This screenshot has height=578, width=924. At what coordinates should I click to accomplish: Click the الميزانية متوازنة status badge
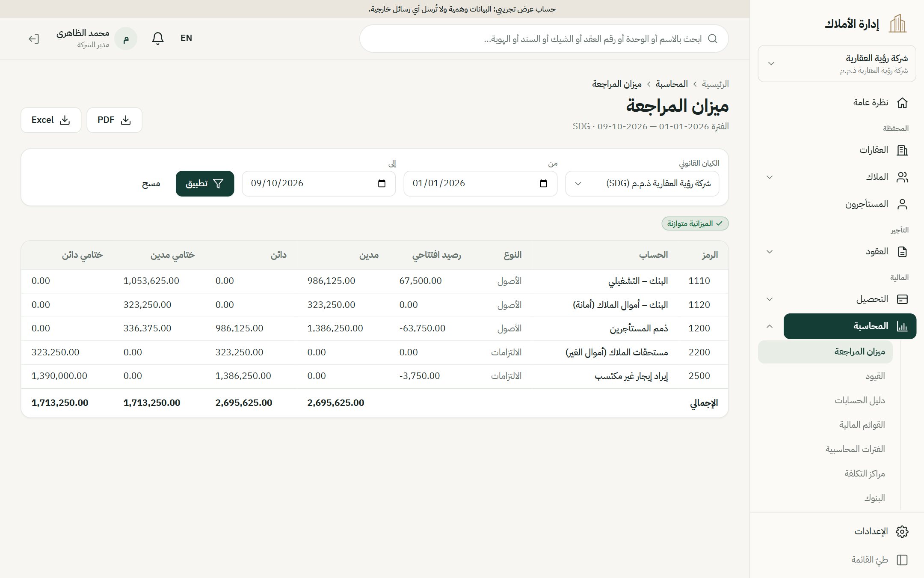[695, 224]
